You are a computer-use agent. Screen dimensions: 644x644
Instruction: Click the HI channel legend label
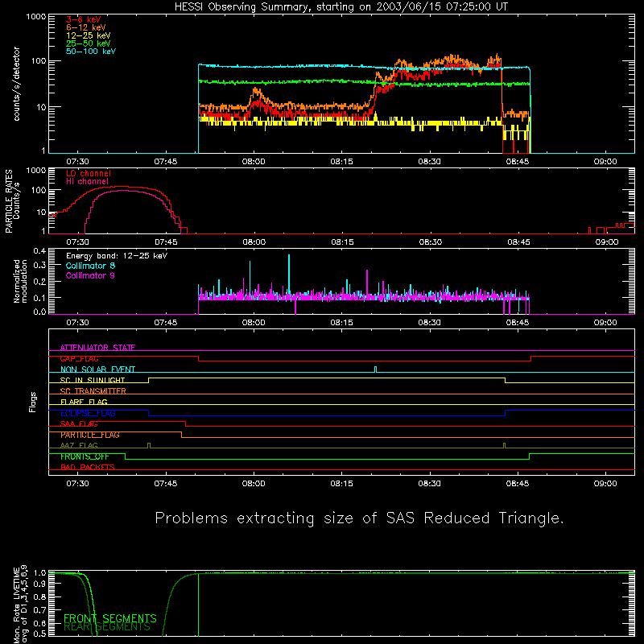point(87,181)
